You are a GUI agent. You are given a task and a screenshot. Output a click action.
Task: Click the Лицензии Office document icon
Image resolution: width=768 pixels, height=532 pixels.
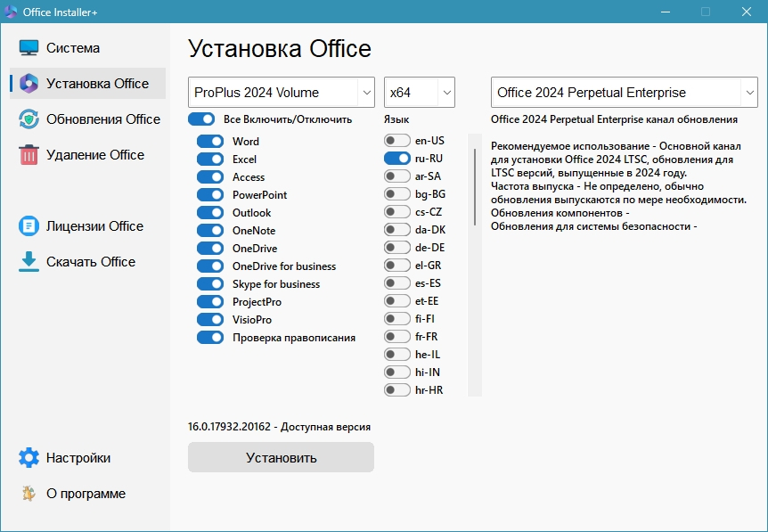[29, 226]
